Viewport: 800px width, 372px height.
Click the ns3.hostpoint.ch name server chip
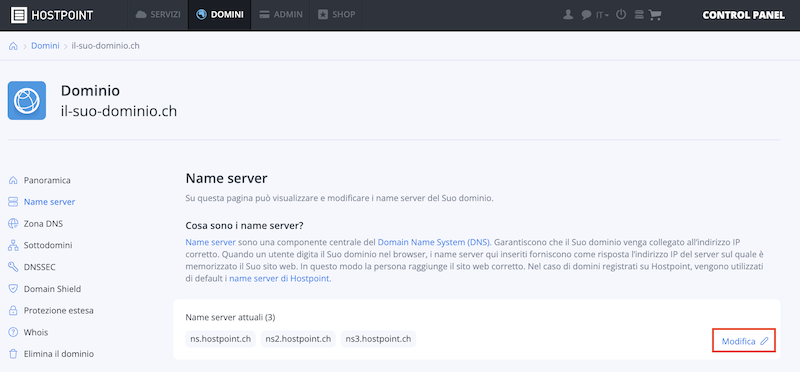click(379, 339)
